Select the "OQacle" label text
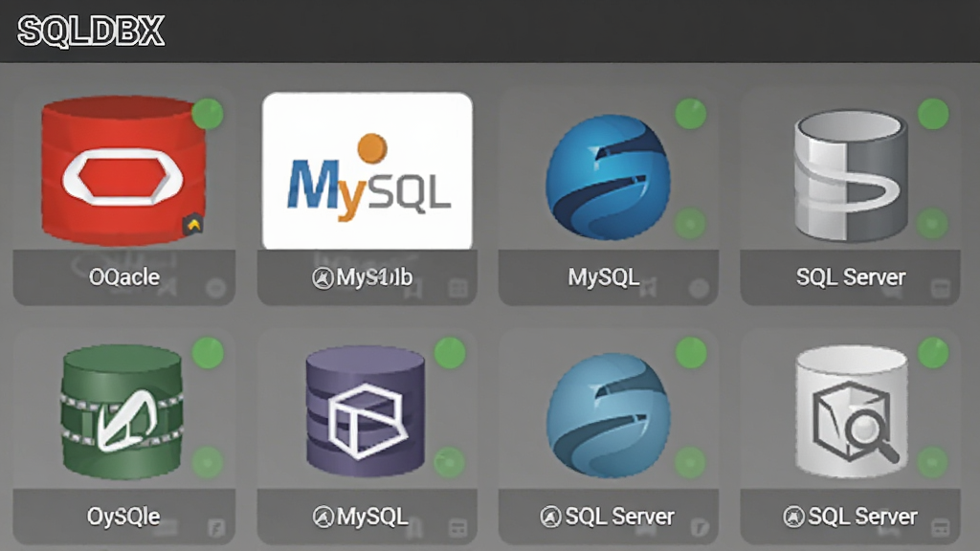The width and height of the screenshot is (980, 551). [x=124, y=276]
